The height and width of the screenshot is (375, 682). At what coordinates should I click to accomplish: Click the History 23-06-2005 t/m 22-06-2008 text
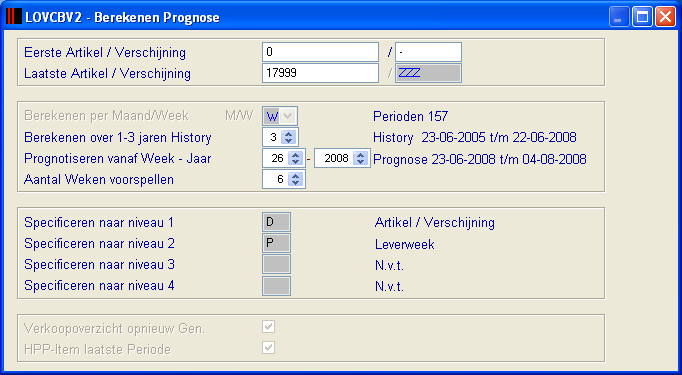(x=475, y=138)
